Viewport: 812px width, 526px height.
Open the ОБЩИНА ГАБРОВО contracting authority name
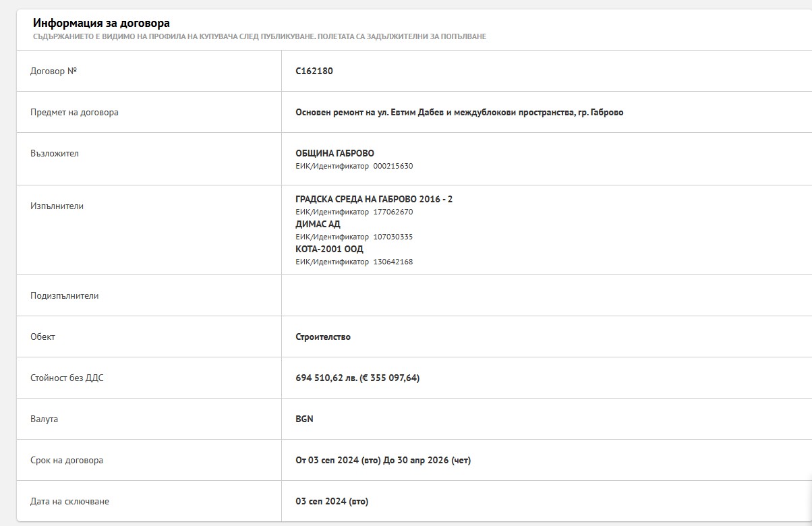(x=335, y=153)
